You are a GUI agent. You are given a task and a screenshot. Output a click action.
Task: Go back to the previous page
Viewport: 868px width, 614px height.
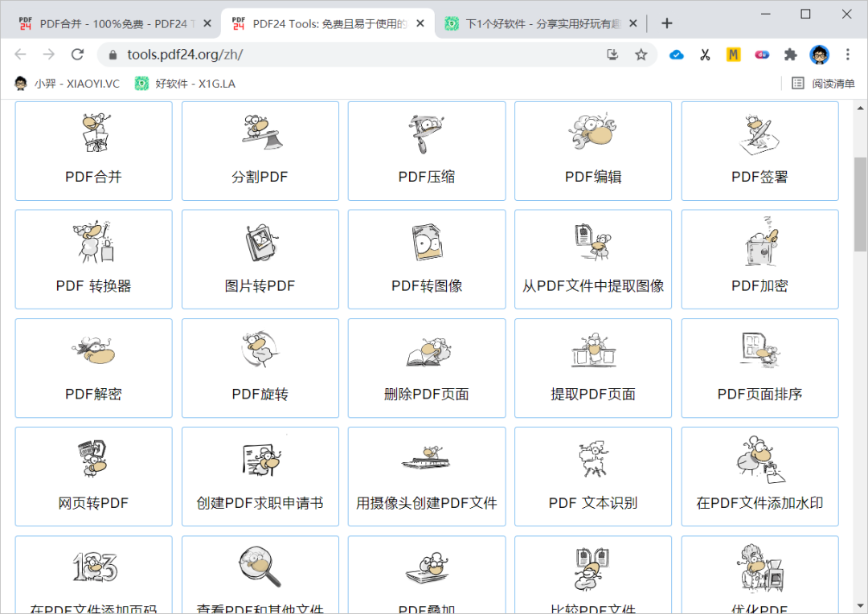[x=20, y=55]
